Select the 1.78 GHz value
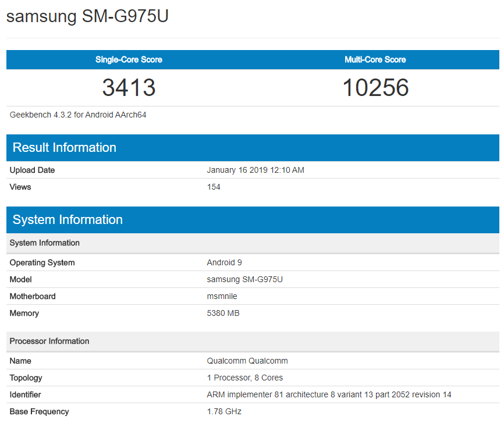504x427 pixels. click(224, 411)
